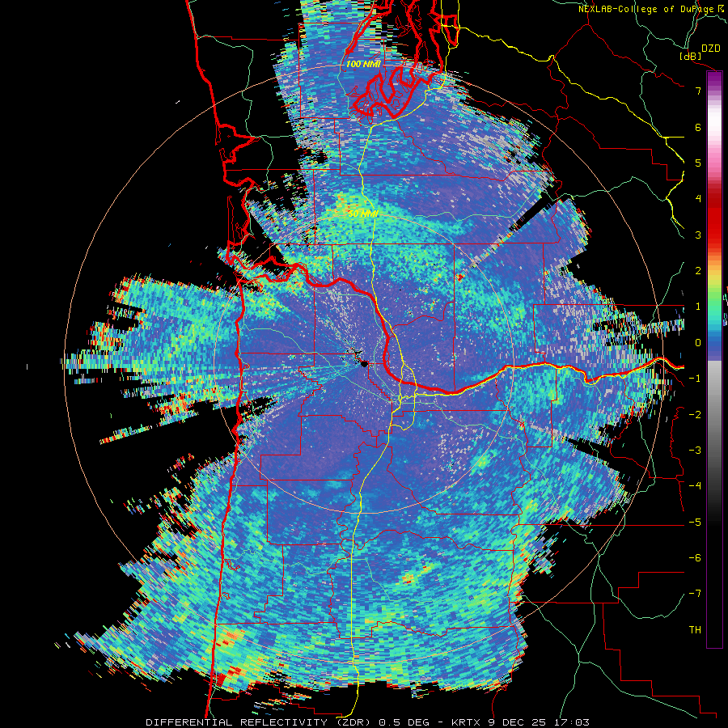Screen dimensions: 728x728
Task: Click the -2 value on the color scale
Action: [695, 415]
